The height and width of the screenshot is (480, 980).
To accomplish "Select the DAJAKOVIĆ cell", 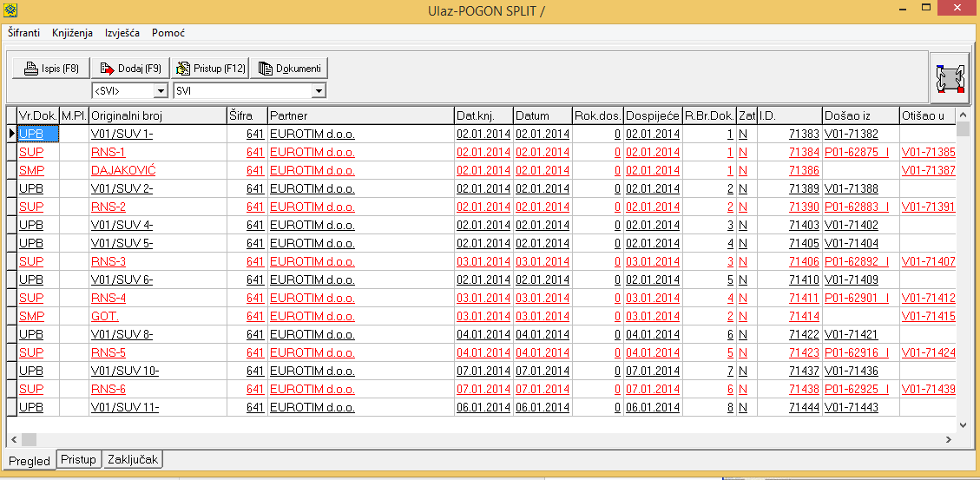I will pyautogui.click(x=158, y=171).
